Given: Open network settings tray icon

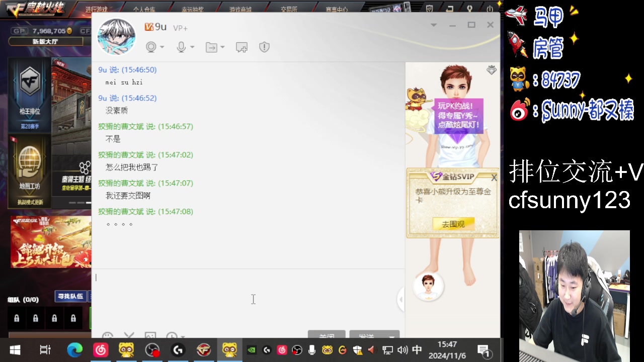Looking at the screenshot, I should click(387, 350).
